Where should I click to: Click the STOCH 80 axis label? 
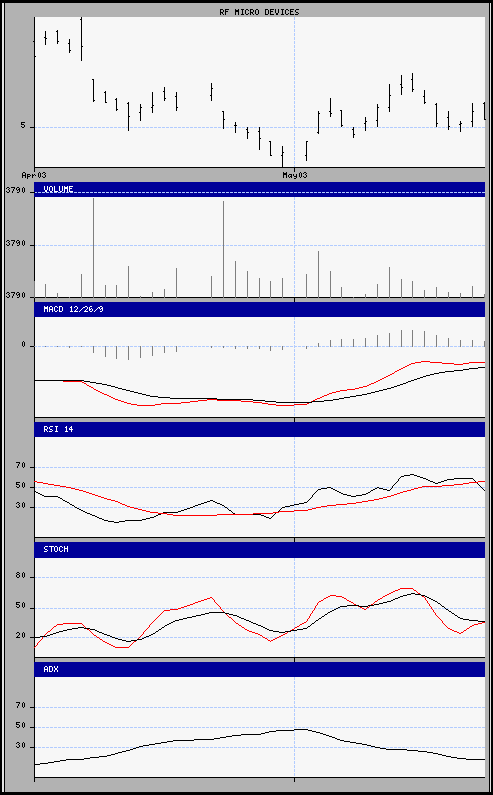[20, 576]
